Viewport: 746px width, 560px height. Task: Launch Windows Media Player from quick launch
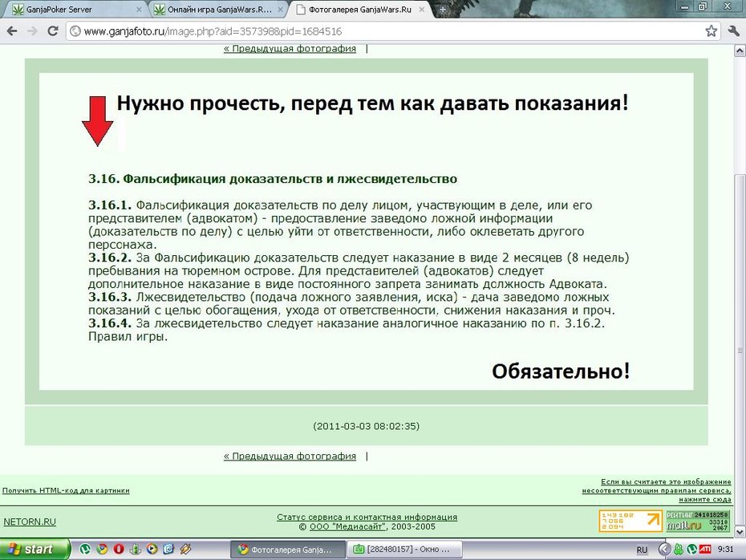click(152, 550)
